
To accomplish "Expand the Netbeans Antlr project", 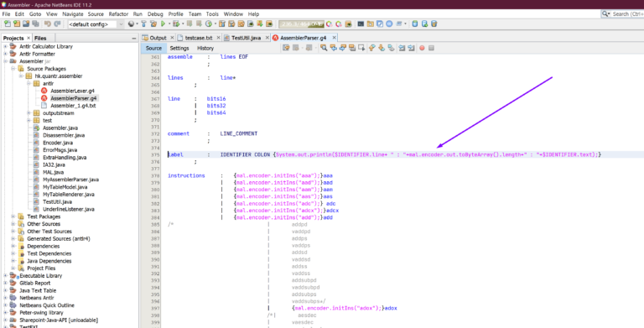I will tap(5, 298).
